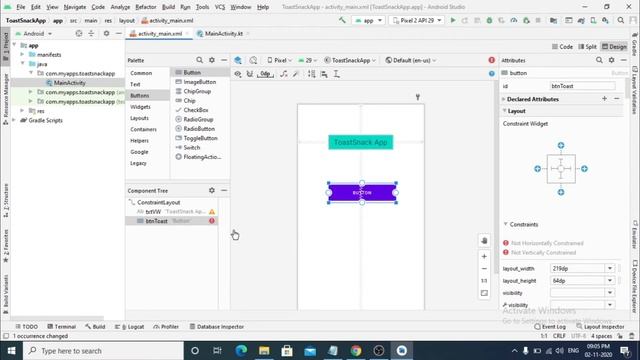Image resolution: width=640 pixels, height=360 pixels.
Task: Open the default margin 0dp dropdown
Action: click(265, 74)
